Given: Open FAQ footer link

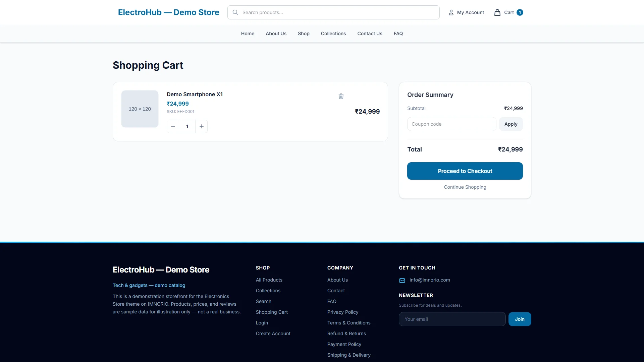Looking at the screenshot, I should 332,301.
